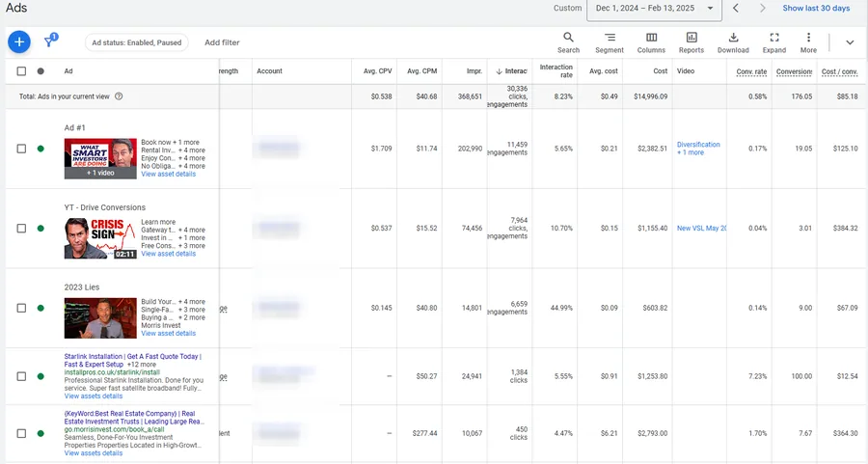Open the date range dropdown Dec 1, 2024 – Feb 13, 2025

pyautogui.click(x=654, y=9)
